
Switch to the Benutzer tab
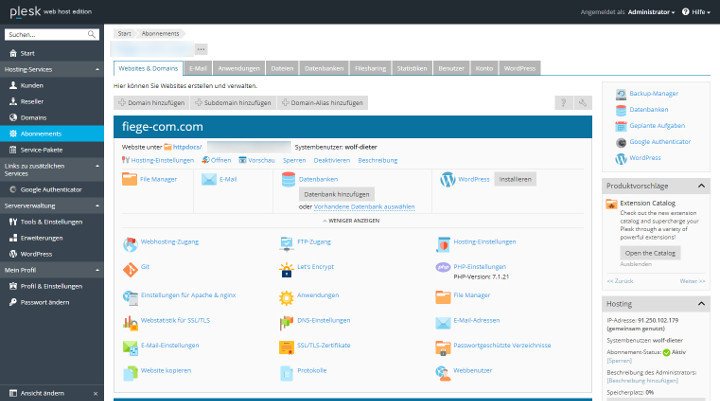point(451,68)
